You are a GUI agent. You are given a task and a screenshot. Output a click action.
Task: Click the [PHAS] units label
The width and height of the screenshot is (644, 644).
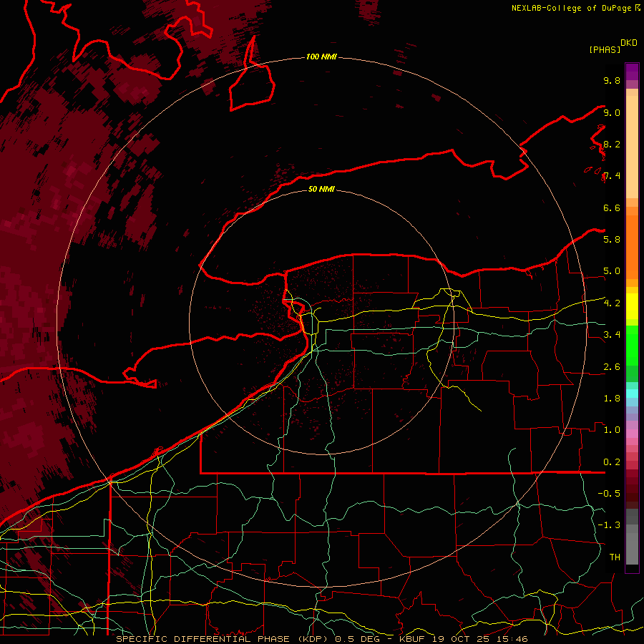(605, 49)
